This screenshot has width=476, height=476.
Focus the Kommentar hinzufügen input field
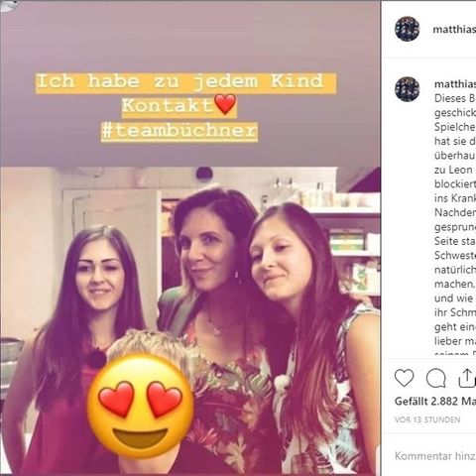(x=435, y=456)
